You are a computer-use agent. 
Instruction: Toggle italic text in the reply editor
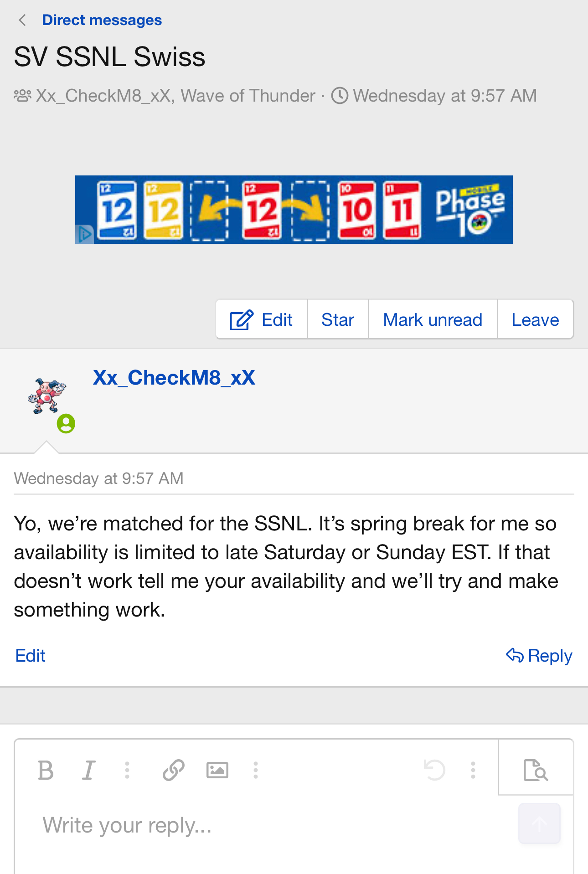pos(88,771)
